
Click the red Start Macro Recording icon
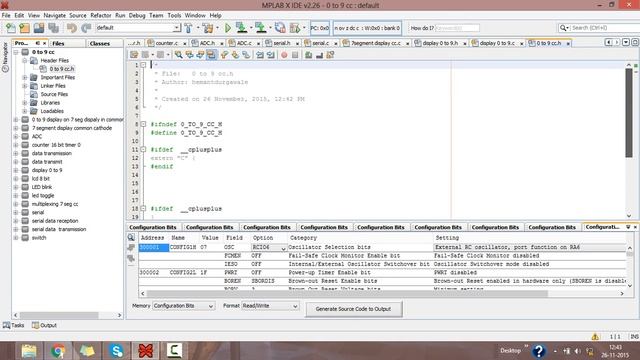click(x=284, y=55)
